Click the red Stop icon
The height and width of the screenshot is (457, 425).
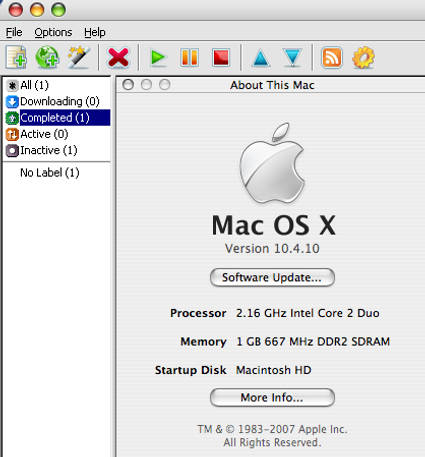pyautogui.click(x=221, y=57)
